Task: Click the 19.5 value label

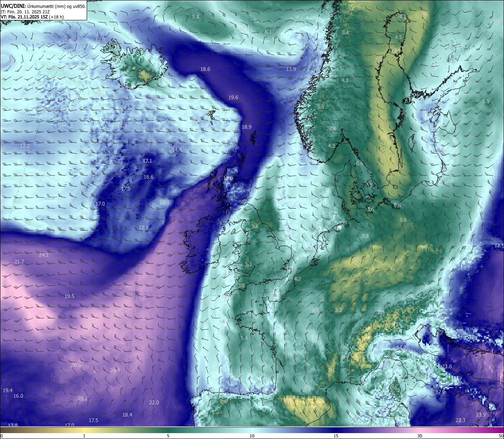Action: click(69, 296)
